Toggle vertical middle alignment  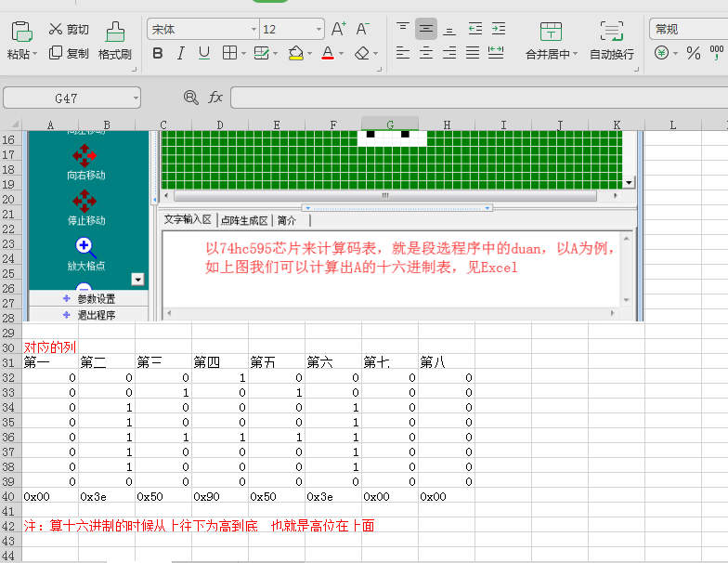(425, 29)
